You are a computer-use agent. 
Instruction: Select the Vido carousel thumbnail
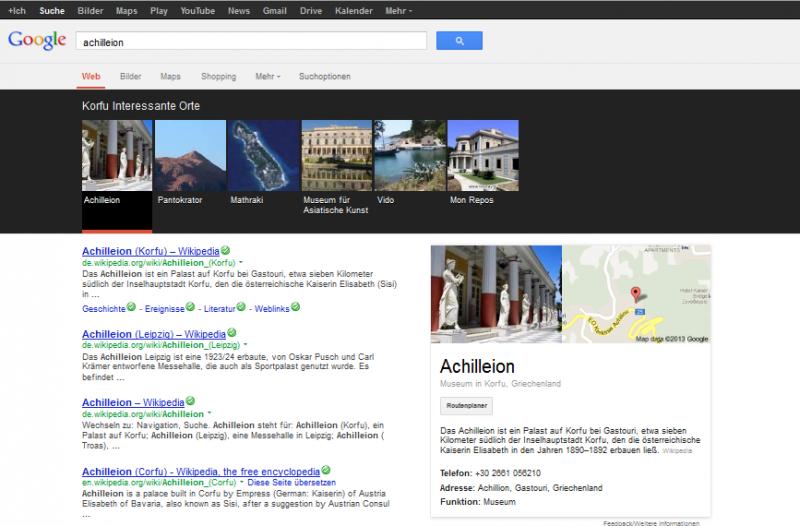pyautogui.click(x=410, y=155)
